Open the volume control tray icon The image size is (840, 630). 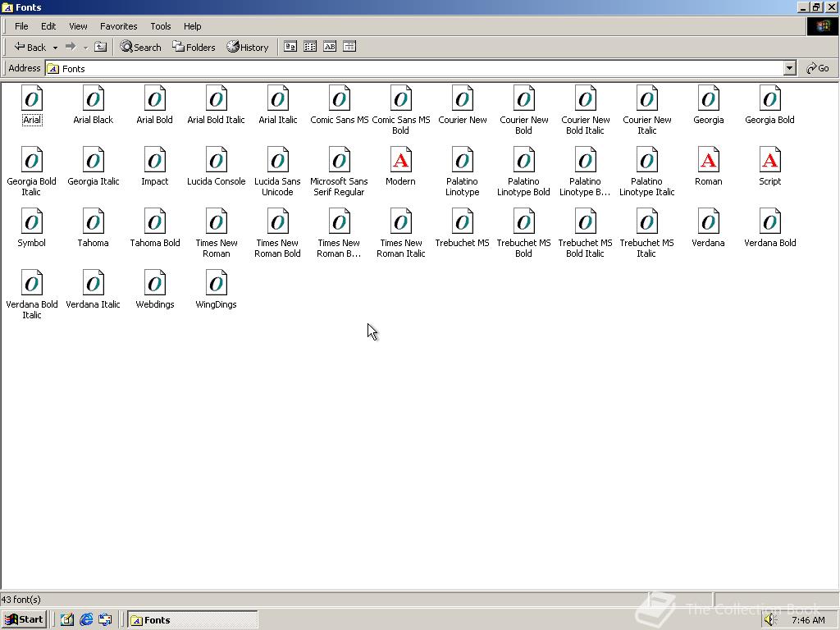(x=770, y=620)
